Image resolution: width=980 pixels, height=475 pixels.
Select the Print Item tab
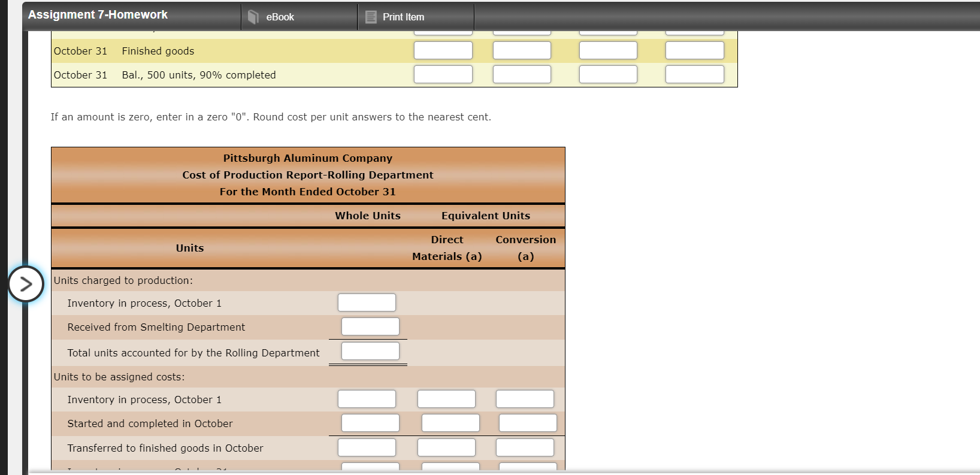point(416,17)
